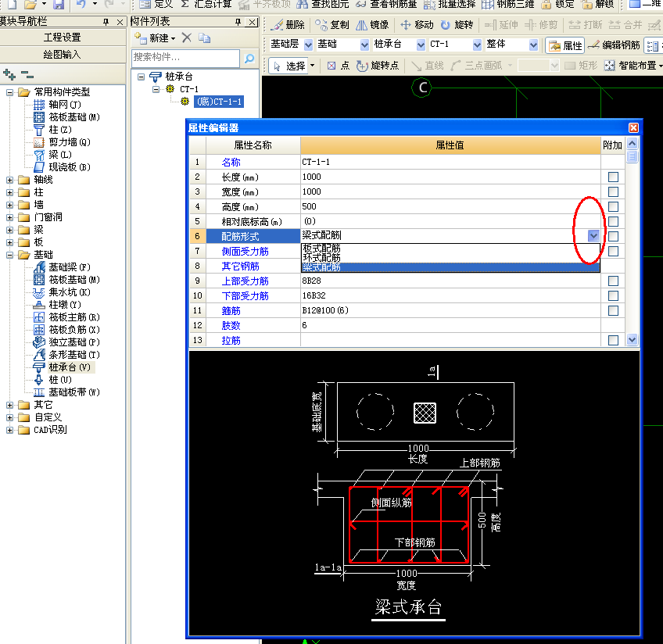Click the 定义 (define) toolbar item
This screenshot has height=644, width=663.
(156, 4)
